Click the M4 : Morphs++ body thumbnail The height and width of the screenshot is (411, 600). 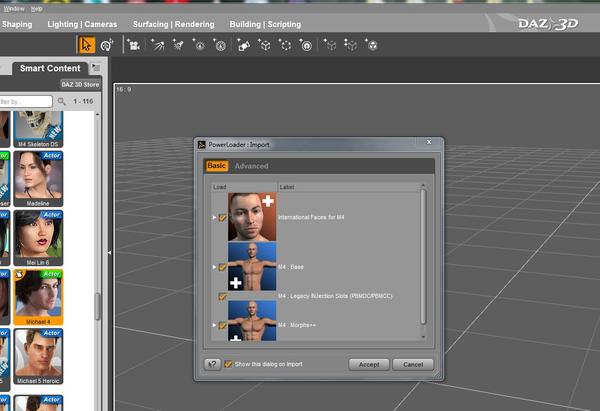[252, 321]
